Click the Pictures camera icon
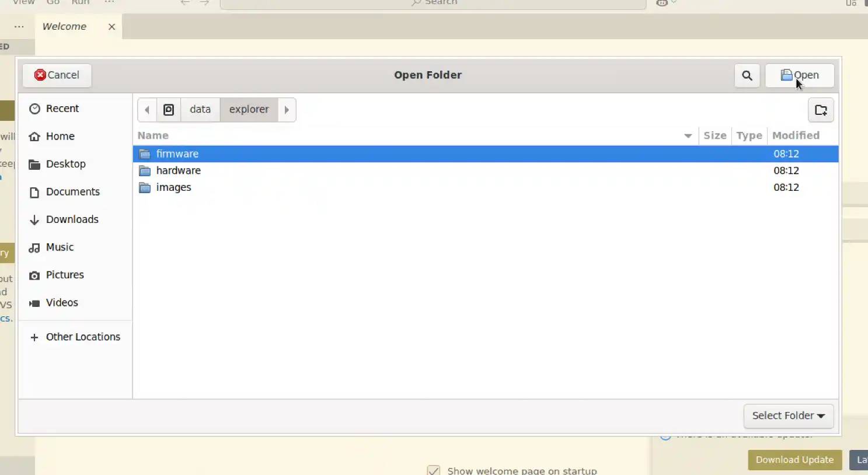868x475 pixels. pyautogui.click(x=34, y=275)
